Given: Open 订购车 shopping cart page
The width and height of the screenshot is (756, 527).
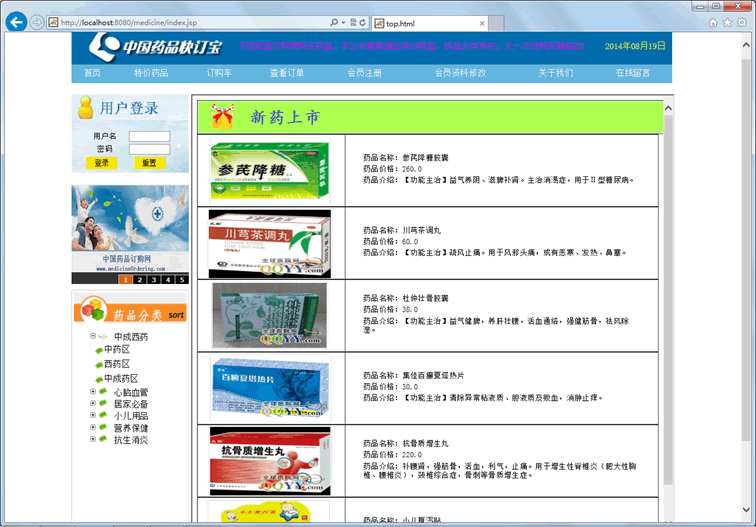Looking at the screenshot, I should [x=219, y=73].
